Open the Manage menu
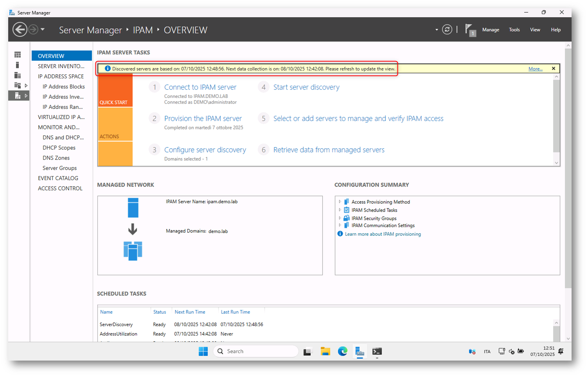The width and height of the screenshot is (588, 377). coord(490,30)
